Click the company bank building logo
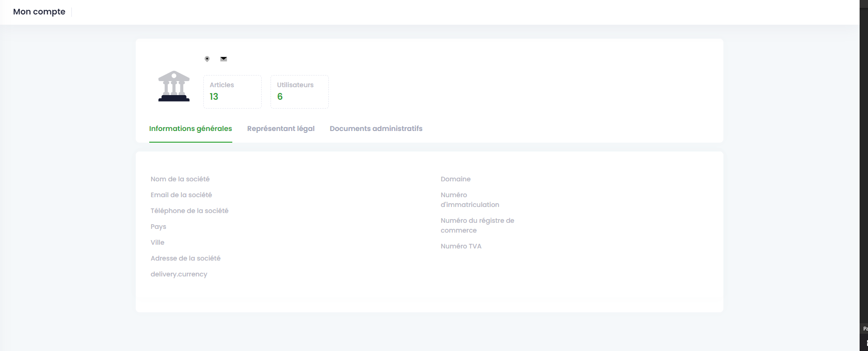 pos(174,86)
